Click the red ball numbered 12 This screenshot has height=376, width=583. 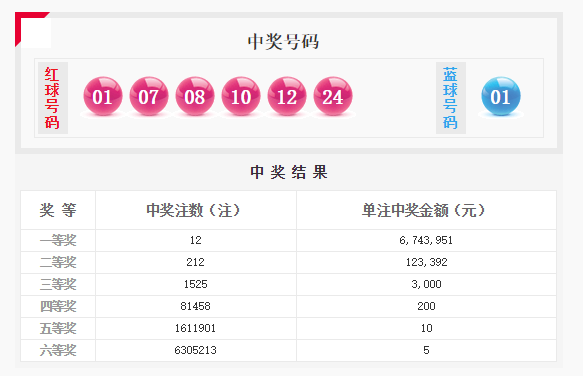287,96
